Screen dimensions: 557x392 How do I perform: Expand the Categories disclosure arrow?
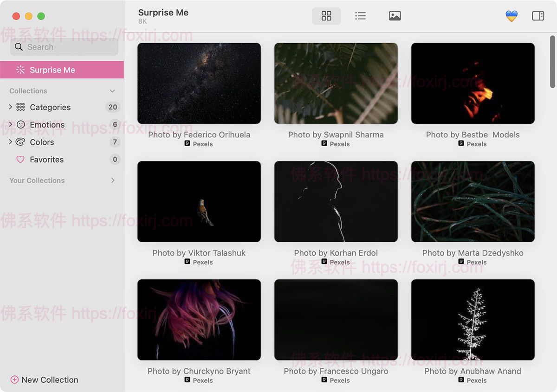(10, 107)
